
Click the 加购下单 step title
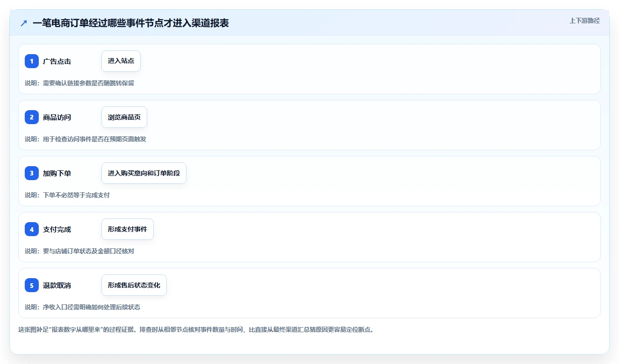[57, 173]
